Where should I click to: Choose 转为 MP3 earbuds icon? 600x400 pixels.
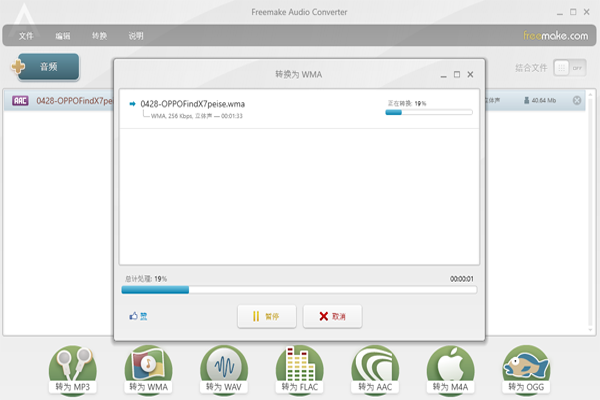point(73,370)
